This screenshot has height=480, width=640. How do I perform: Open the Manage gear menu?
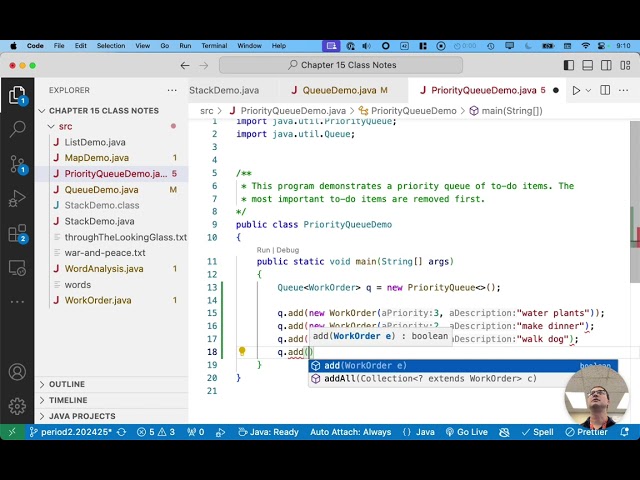point(17,406)
